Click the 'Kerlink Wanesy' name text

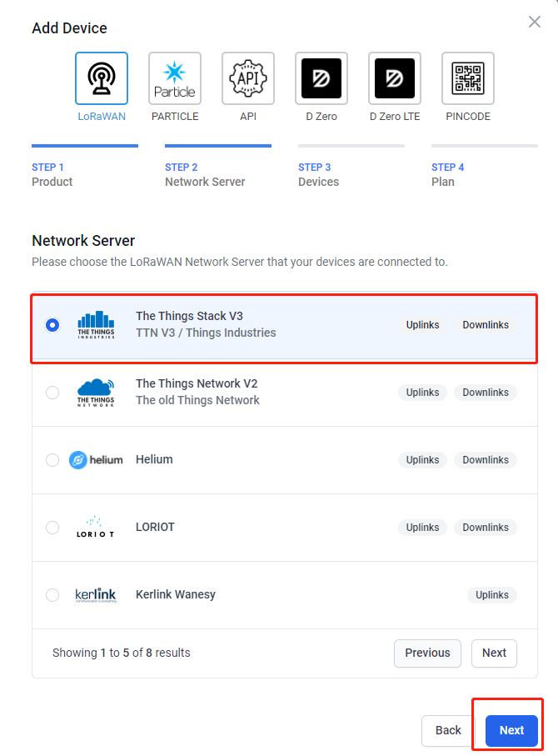(176, 594)
